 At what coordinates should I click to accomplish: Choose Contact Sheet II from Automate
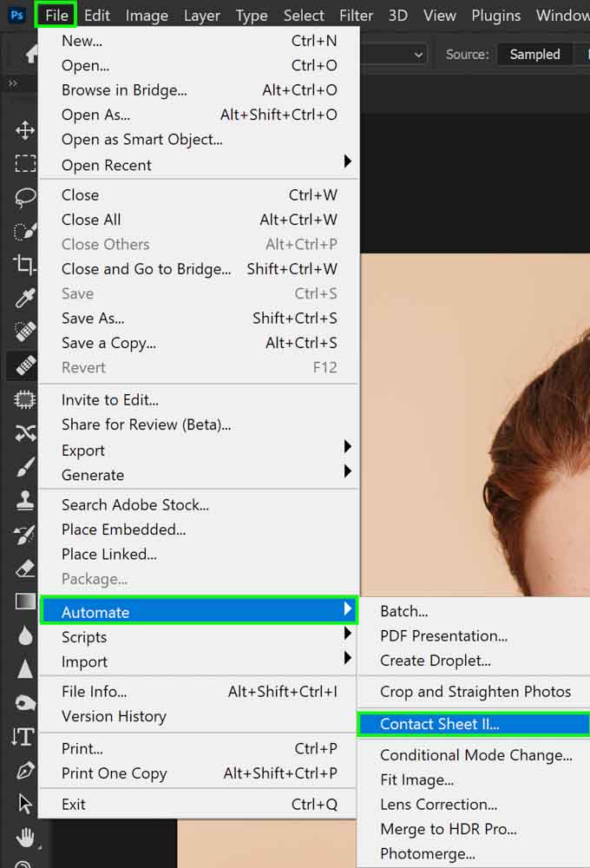(x=440, y=724)
